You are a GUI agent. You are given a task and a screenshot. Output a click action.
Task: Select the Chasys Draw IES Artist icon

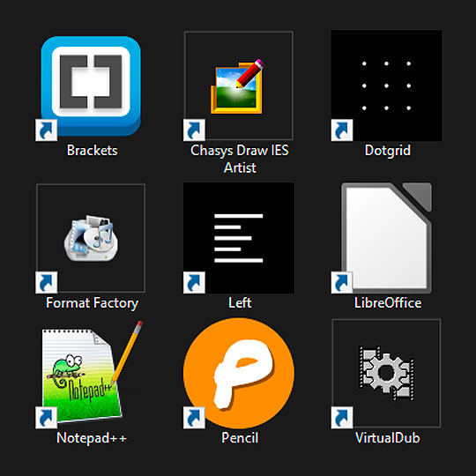[x=238, y=86]
